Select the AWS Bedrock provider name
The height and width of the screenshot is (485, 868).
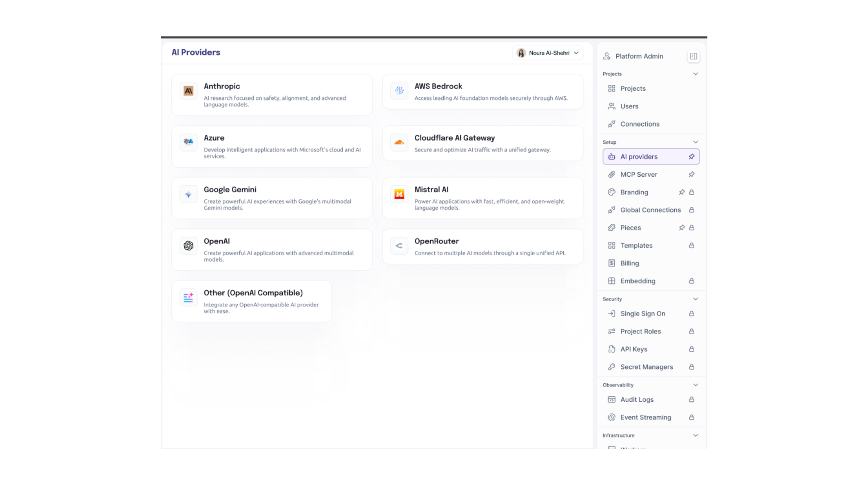click(438, 86)
